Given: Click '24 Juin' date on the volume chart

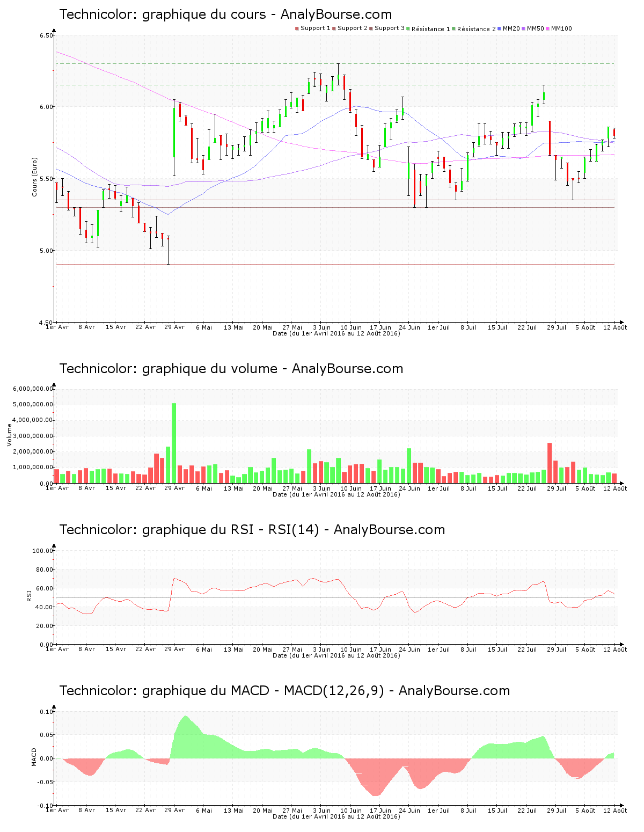Looking at the screenshot, I should pyautogui.click(x=409, y=488).
